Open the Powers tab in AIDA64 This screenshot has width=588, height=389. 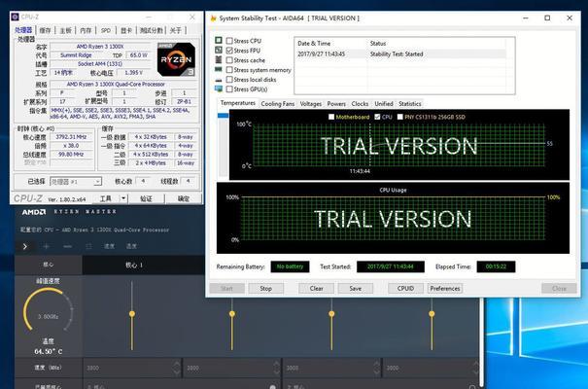(x=336, y=104)
